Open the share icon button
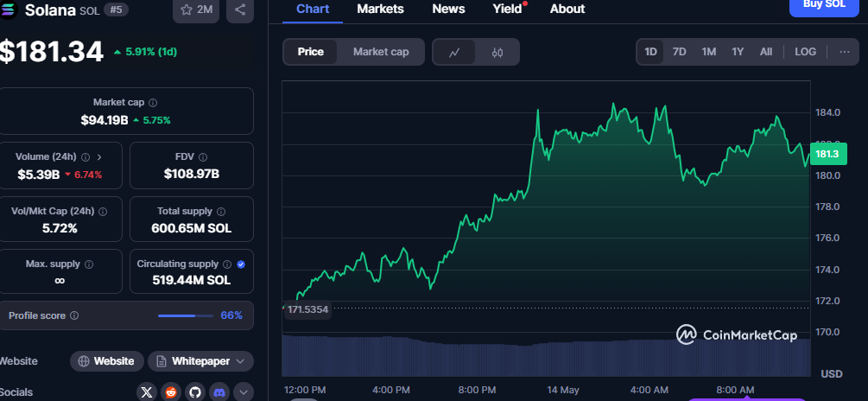868x401 pixels. coord(240,10)
